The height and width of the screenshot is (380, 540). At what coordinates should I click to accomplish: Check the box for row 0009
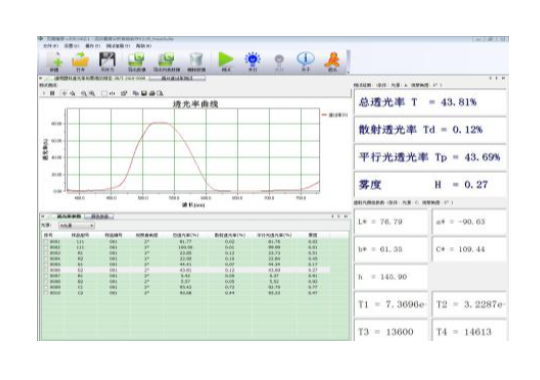point(46,287)
